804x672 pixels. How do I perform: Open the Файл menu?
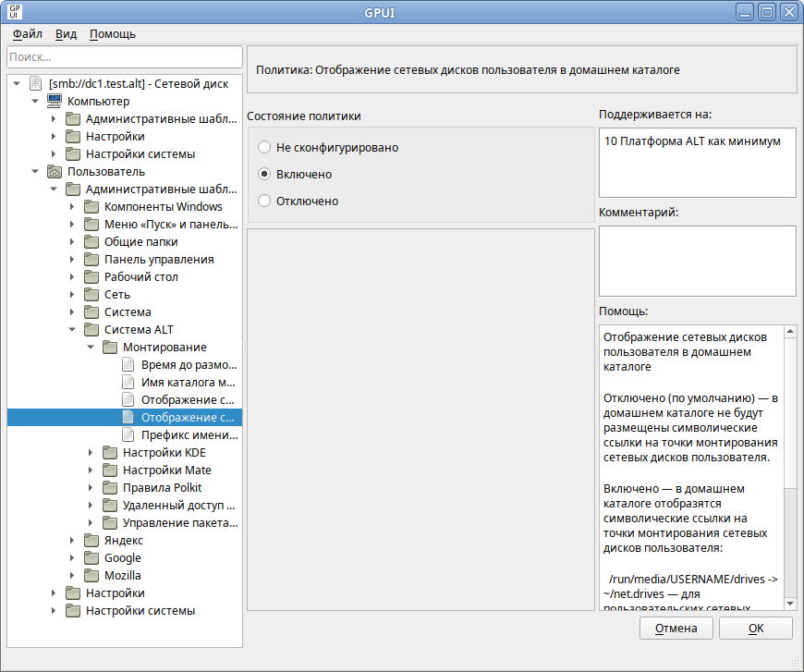[28, 34]
